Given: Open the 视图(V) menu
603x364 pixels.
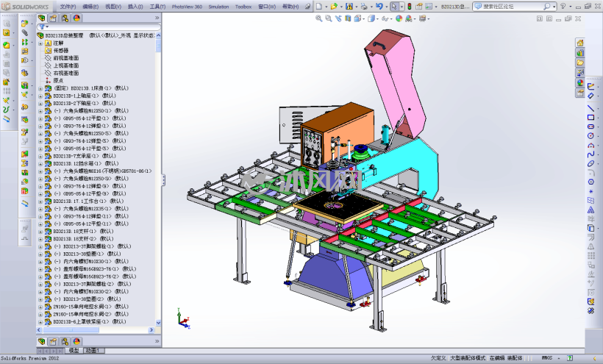Looking at the screenshot, I should tap(113, 7).
